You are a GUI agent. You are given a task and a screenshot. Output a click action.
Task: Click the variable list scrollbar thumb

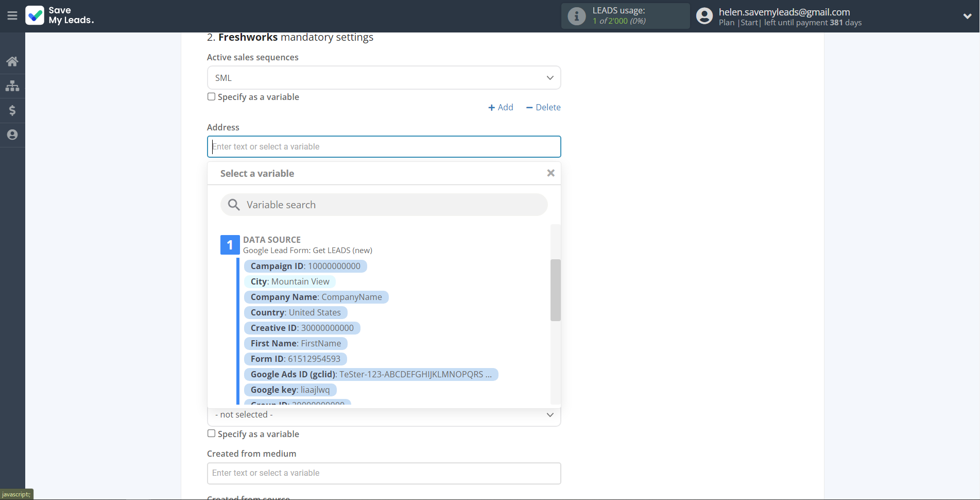[x=555, y=290]
